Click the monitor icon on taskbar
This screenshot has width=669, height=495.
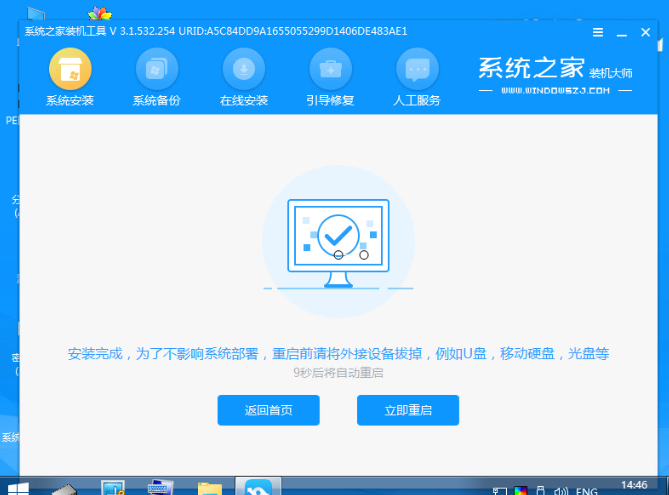(113, 488)
